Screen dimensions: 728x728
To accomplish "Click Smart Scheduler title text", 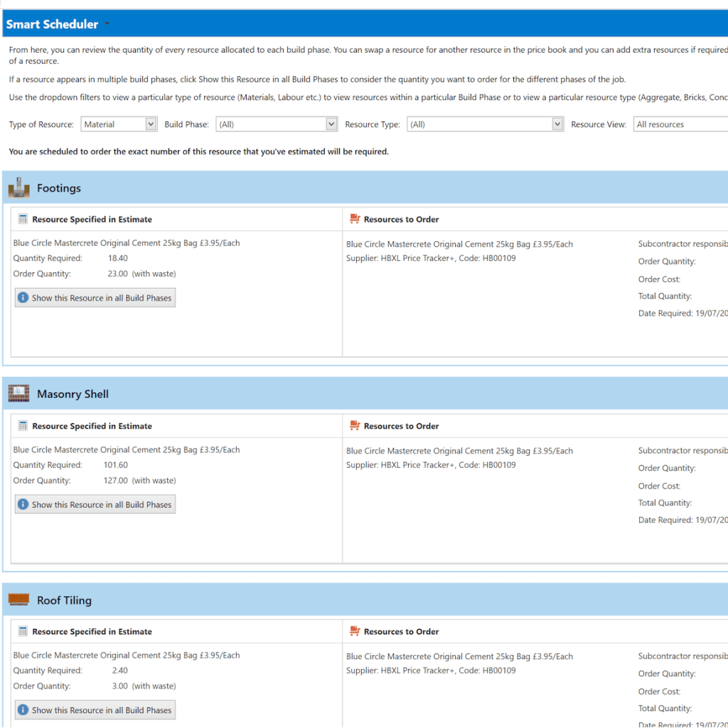I will [x=52, y=24].
